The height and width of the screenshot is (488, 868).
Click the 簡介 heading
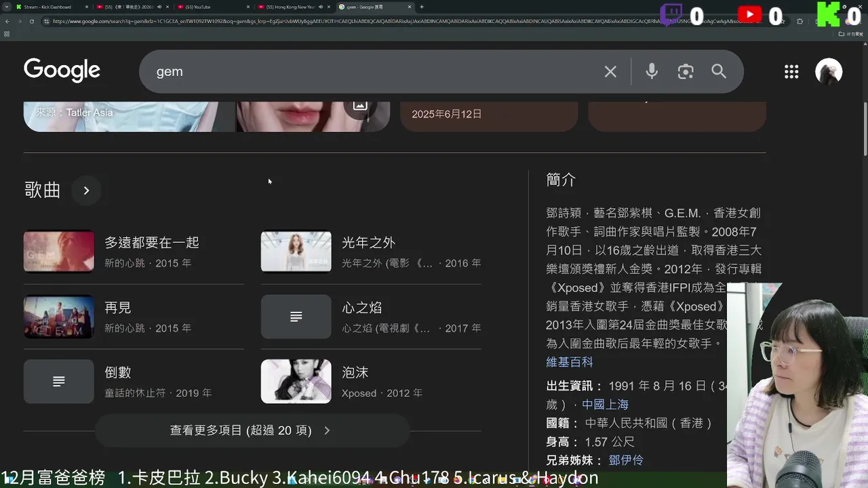pos(561,180)
